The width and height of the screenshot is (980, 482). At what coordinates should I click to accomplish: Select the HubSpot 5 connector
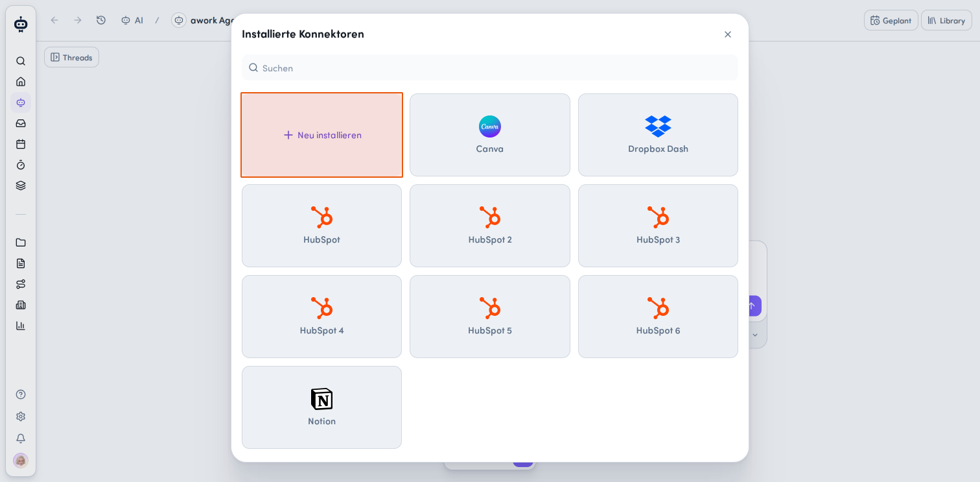click(490, 317)
